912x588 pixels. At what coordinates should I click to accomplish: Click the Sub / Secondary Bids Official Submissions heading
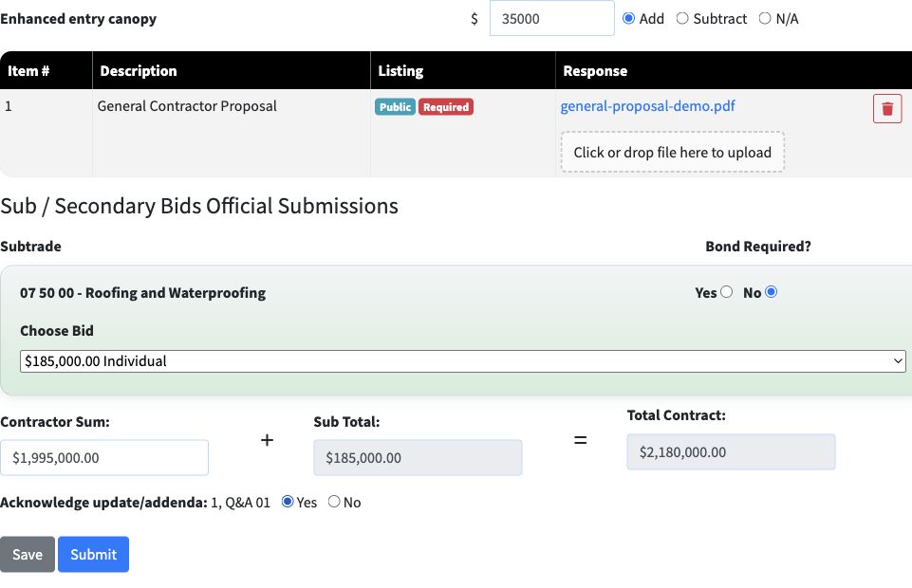tap(199, 206)
